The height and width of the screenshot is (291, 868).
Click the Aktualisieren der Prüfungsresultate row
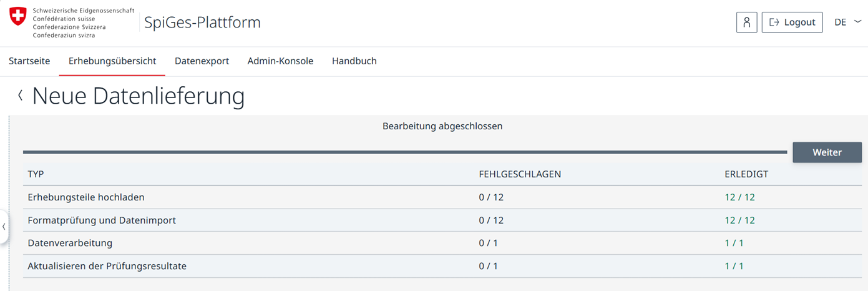coord(442,266)
